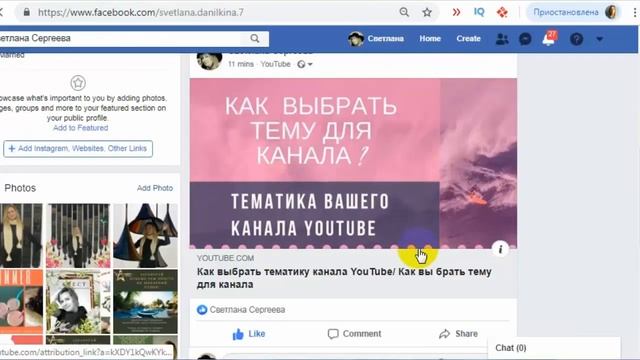Click zoom magnifier icon in address bar

[404, 12]
